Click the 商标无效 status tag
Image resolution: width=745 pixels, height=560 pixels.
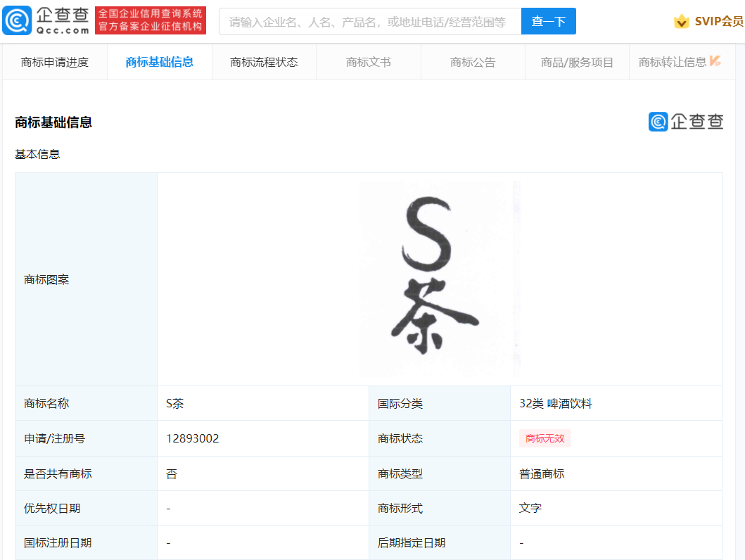[x=545, y=438]
